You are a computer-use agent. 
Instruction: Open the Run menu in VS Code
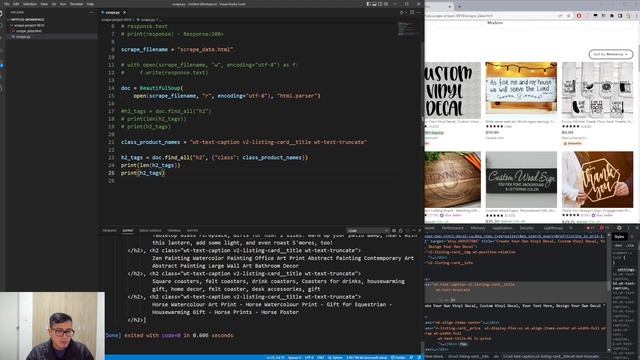tap(63, 4)
